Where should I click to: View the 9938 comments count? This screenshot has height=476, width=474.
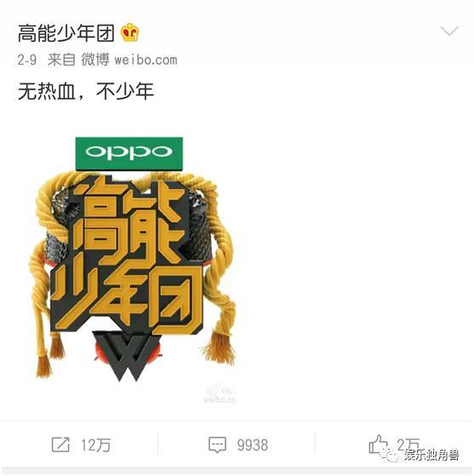253,445
